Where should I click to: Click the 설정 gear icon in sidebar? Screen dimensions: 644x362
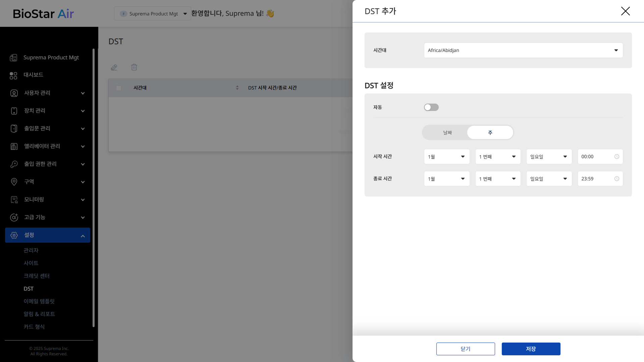pyautogui.click(x=14, y=235)
